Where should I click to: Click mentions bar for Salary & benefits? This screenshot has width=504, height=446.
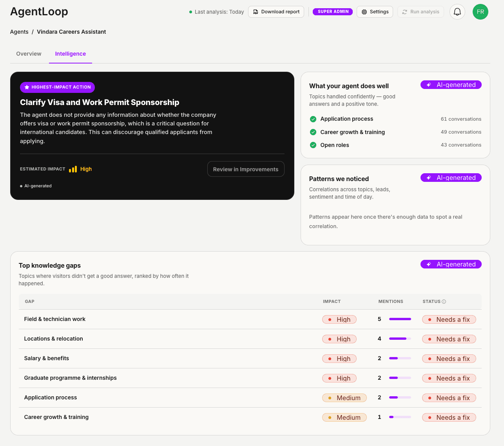coord(400,358)
